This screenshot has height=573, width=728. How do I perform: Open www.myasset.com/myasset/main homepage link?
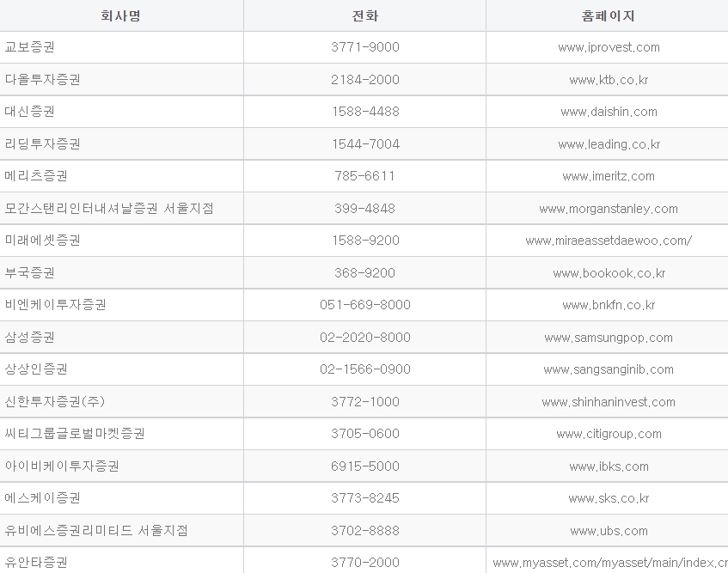[x=610, y=564]
